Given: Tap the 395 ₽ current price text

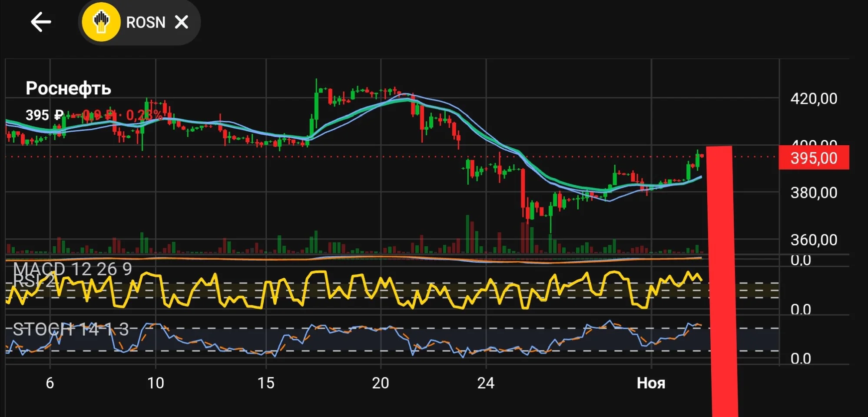Looking at the screenshot, I should pos(45,115).
